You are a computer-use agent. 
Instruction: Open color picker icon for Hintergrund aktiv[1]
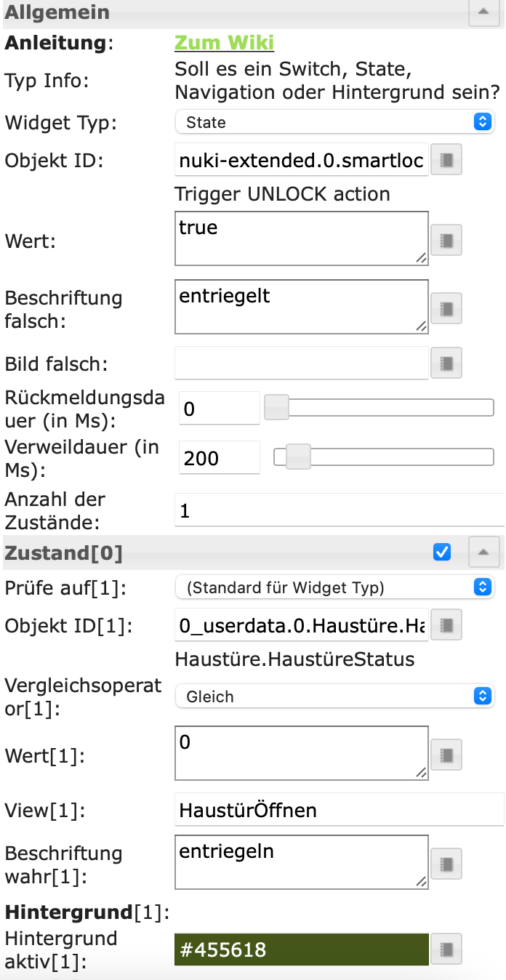pos(447,949)
